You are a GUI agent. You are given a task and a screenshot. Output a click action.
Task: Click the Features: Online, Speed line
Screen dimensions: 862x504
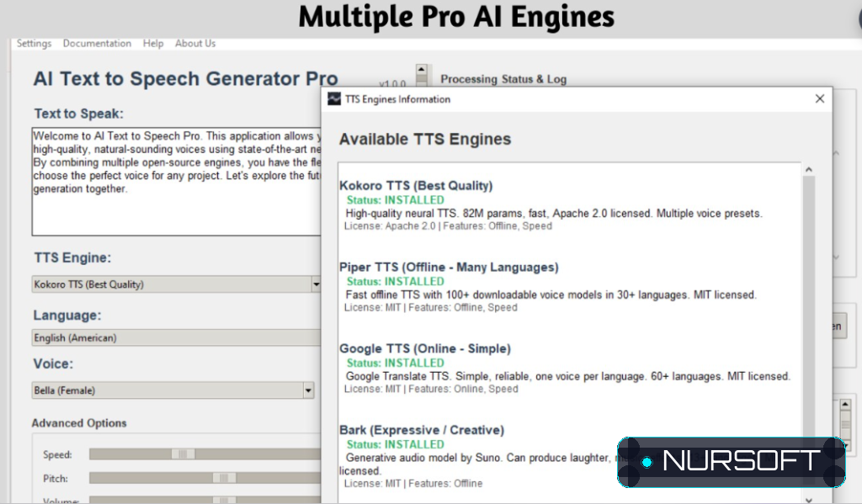tap(431, 389)
